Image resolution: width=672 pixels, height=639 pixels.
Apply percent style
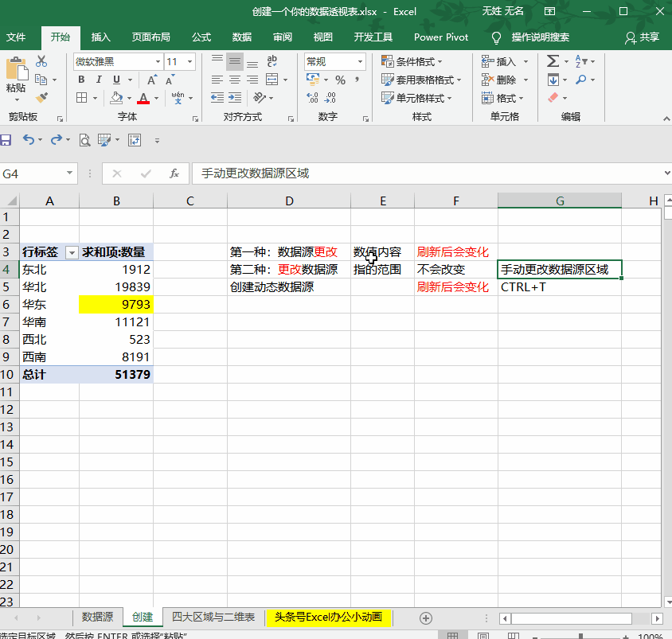coord(340,80)
